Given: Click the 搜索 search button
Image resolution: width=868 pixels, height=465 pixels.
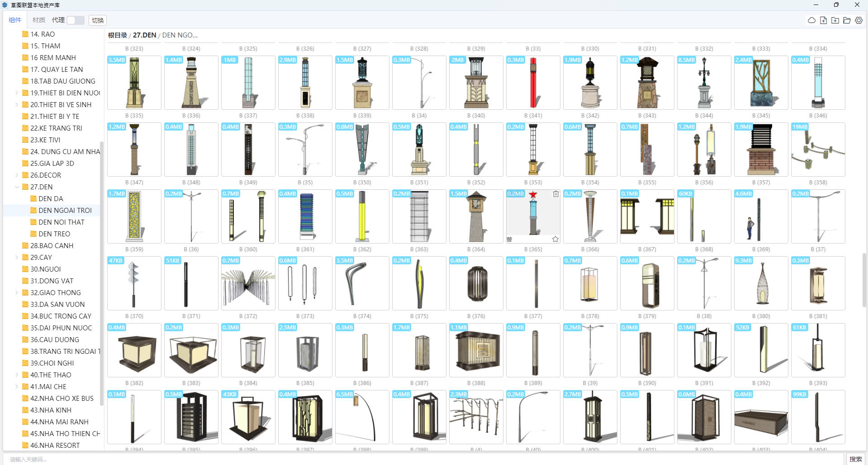Looking at the screenshot, I should [x=855, y=459].
